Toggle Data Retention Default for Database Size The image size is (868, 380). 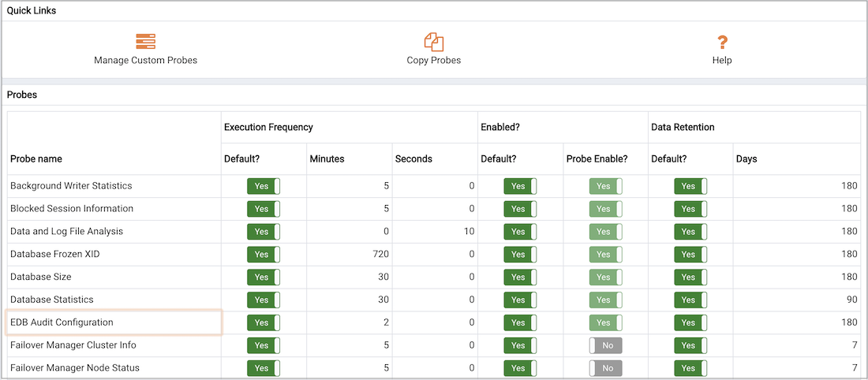click(x=691, y=277)
